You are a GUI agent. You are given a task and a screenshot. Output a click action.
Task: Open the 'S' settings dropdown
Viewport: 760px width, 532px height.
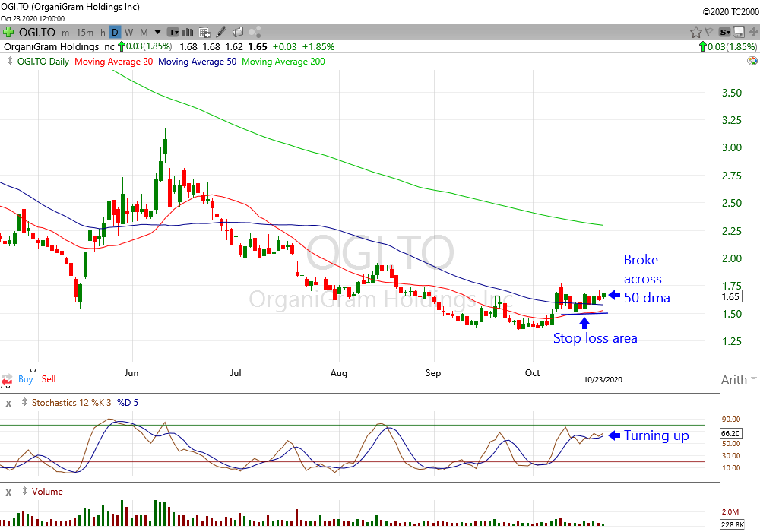(x=724, y=33)
